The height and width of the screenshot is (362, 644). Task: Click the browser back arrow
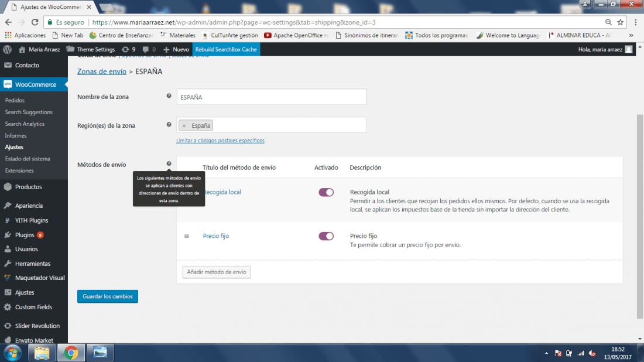coord(8,22)
